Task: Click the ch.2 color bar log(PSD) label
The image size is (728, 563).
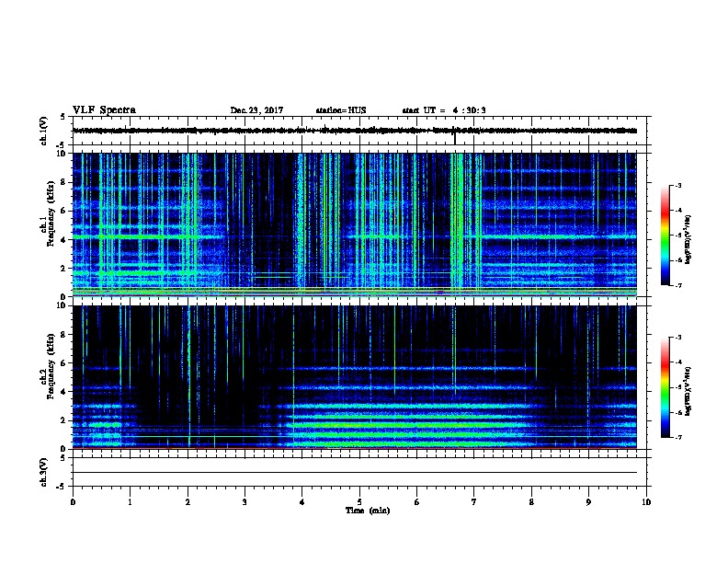Action: [688, 391]
